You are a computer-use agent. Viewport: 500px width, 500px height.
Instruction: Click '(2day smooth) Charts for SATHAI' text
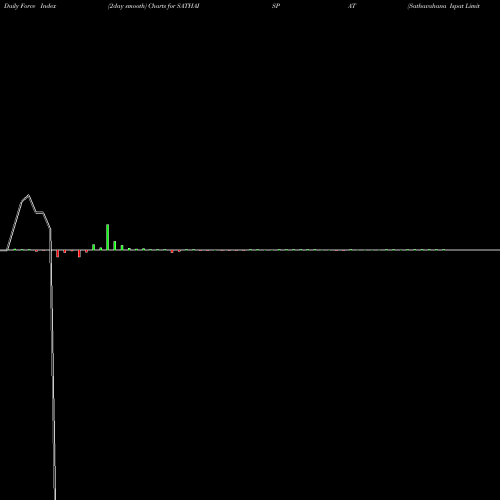point(154,6)
